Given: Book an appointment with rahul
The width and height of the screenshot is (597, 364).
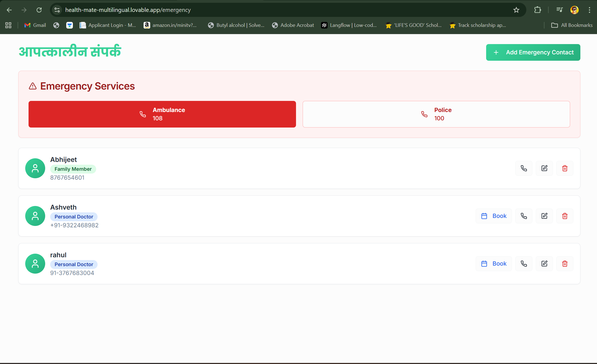Looking at the screenshot, I should tap(494, 264).
